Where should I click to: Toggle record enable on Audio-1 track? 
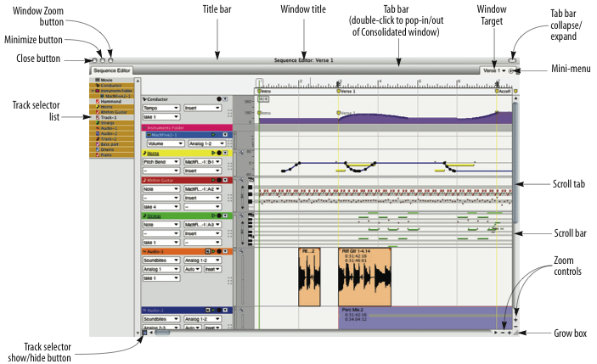[219, 251]
